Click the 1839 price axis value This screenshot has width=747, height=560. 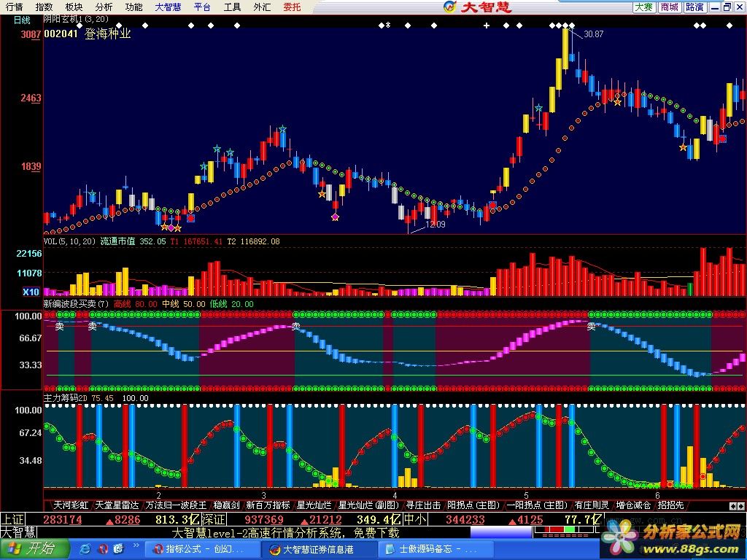[x=31, y=166]
